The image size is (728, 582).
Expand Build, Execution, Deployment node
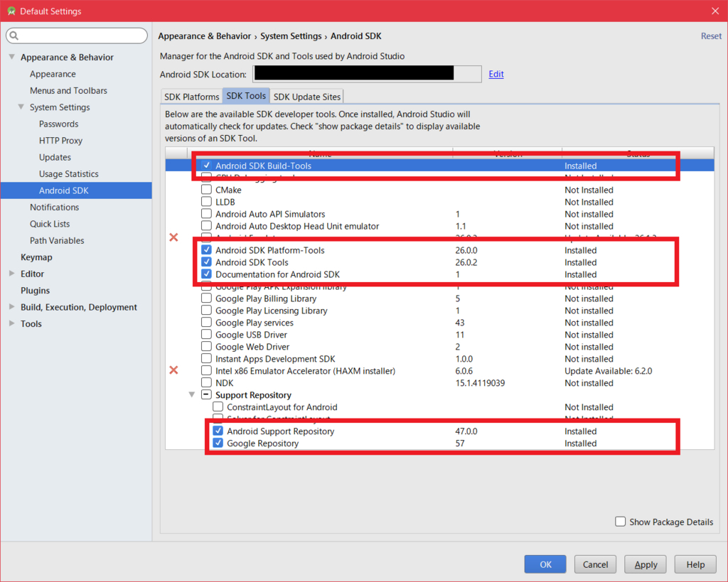11,307
